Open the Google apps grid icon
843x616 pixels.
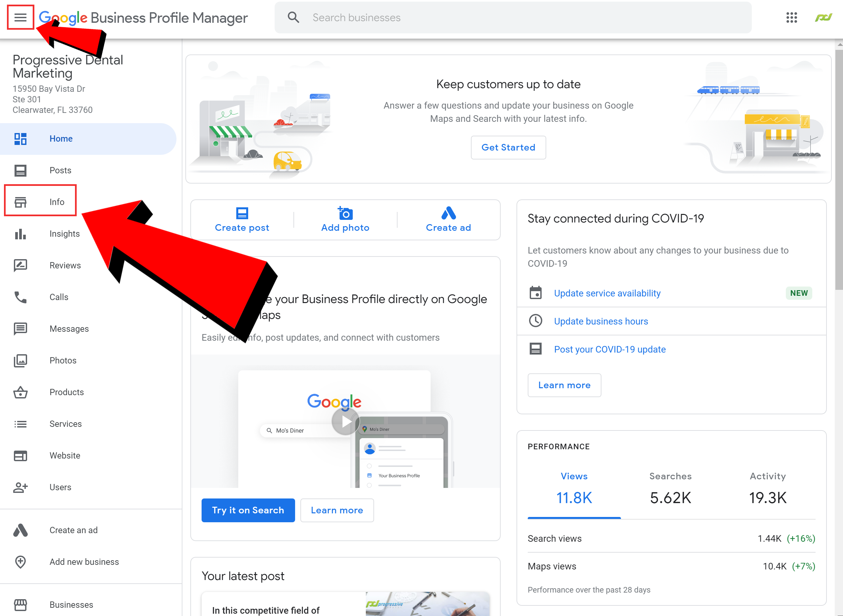pyautogui.click(x=791, y=17)
